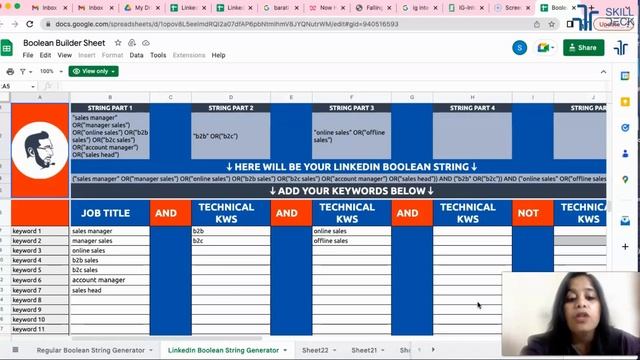Open the Sheet22 tab menu arrow
Screen dimensions: 640x360
click(334, 350)
